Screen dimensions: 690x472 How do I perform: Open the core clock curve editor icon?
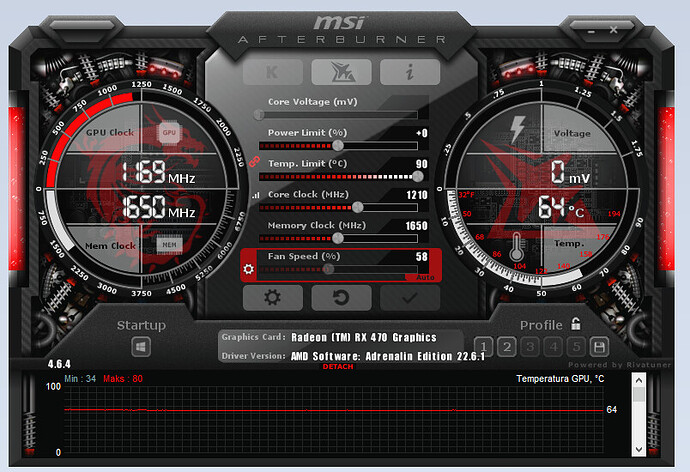pyautogui.click(x=256, y=195)
